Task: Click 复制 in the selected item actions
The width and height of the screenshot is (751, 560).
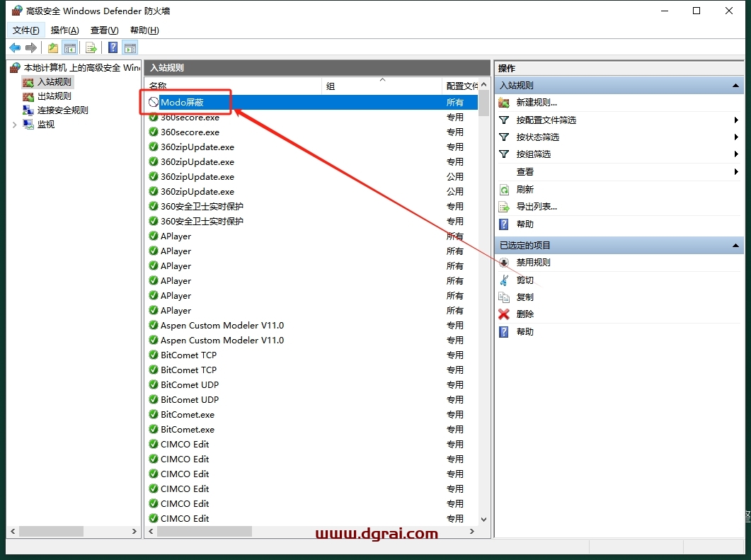Action: point(525,297)
